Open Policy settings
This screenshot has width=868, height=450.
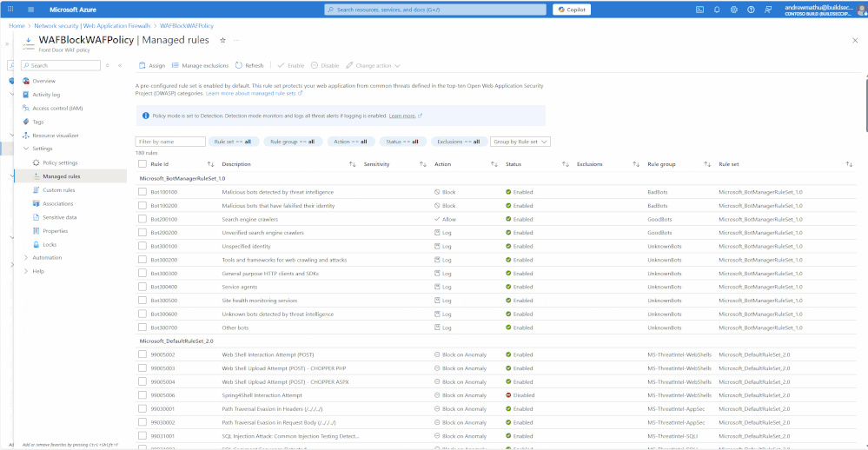point(60,162)
